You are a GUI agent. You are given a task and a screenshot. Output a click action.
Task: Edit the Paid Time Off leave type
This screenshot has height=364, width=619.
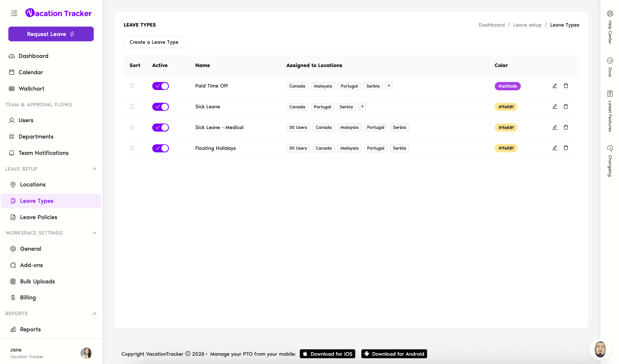[x=555, y=86]
